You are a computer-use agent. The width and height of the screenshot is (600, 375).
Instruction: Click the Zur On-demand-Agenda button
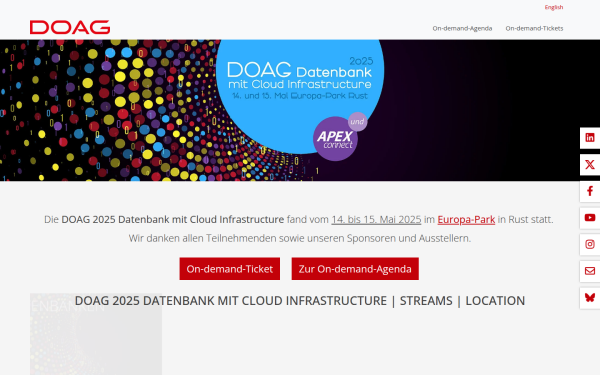(355, 269)
